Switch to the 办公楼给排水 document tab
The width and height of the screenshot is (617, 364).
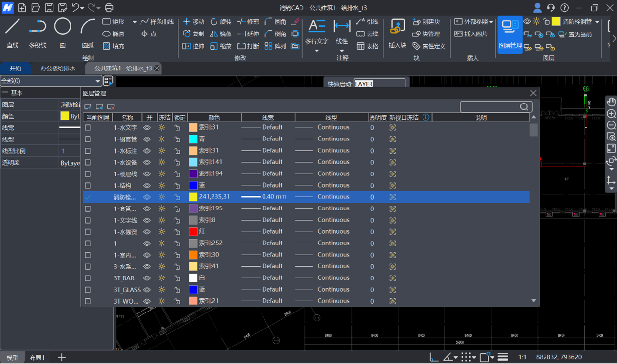(x=58, y=69)
